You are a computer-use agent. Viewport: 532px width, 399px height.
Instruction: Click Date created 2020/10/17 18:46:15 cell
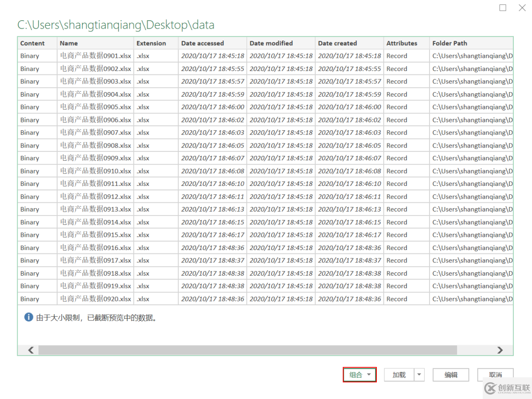pos(349,222)
